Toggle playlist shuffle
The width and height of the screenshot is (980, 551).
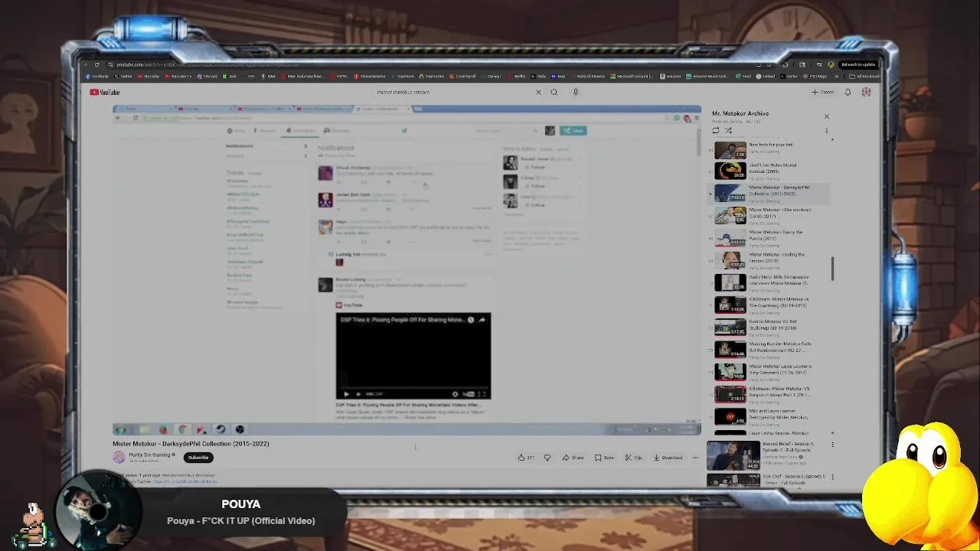tap(728, 130)
